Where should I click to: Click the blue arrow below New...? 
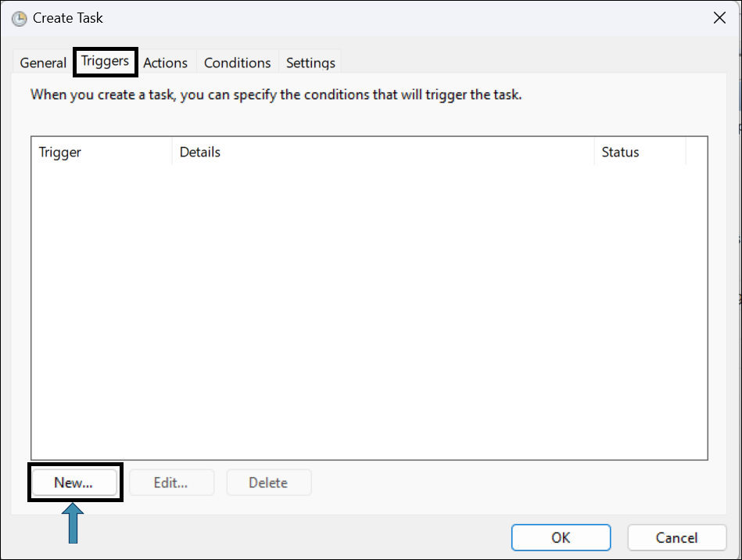tap(74, 522)
